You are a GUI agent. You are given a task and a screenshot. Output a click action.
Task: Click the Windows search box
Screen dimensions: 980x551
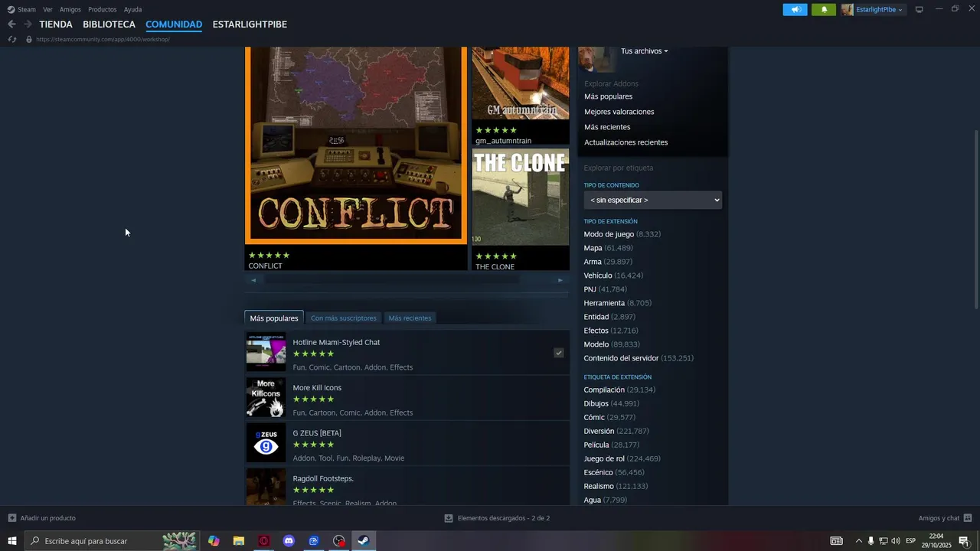point(113,541)
